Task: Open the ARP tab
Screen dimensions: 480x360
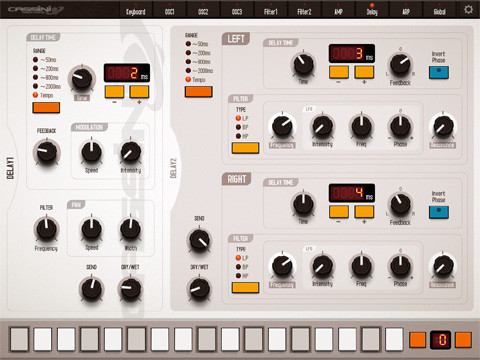Action: click(x=406, y=10)
